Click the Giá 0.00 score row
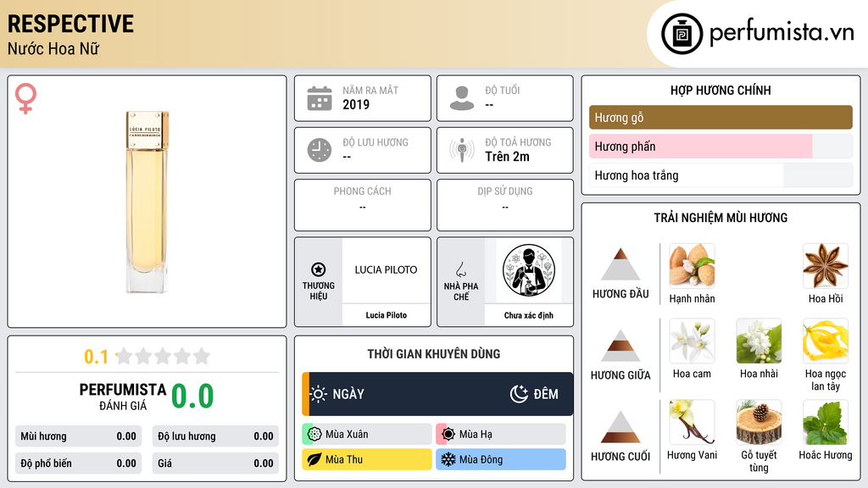Screen dimensions: 868x488 [x=215, y=463]
